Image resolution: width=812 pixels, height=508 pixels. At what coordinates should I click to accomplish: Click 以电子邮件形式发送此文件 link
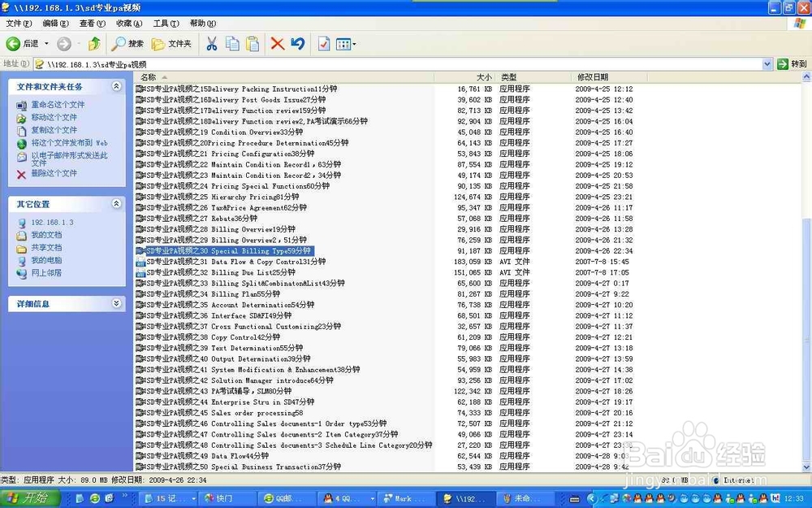point(69,158)
